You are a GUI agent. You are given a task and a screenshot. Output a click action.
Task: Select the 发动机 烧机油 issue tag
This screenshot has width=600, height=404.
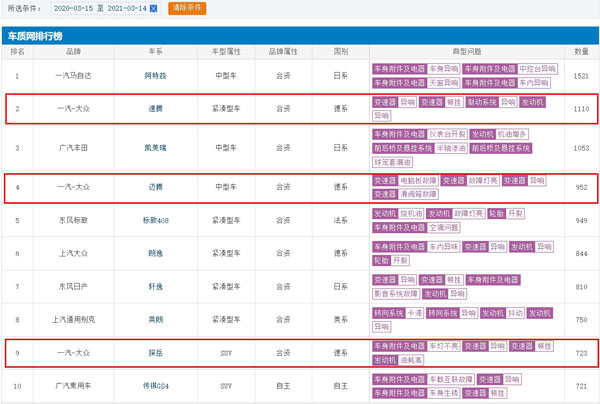(398, 213)
